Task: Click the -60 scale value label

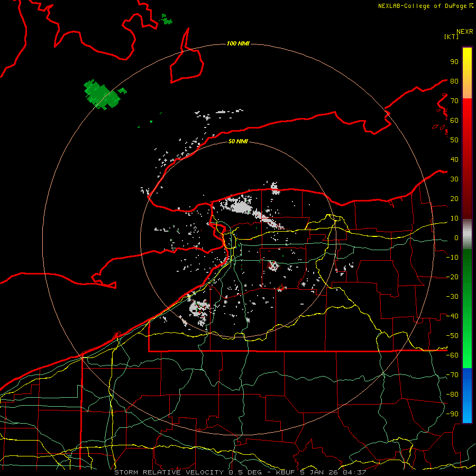Action: point(453,355)
